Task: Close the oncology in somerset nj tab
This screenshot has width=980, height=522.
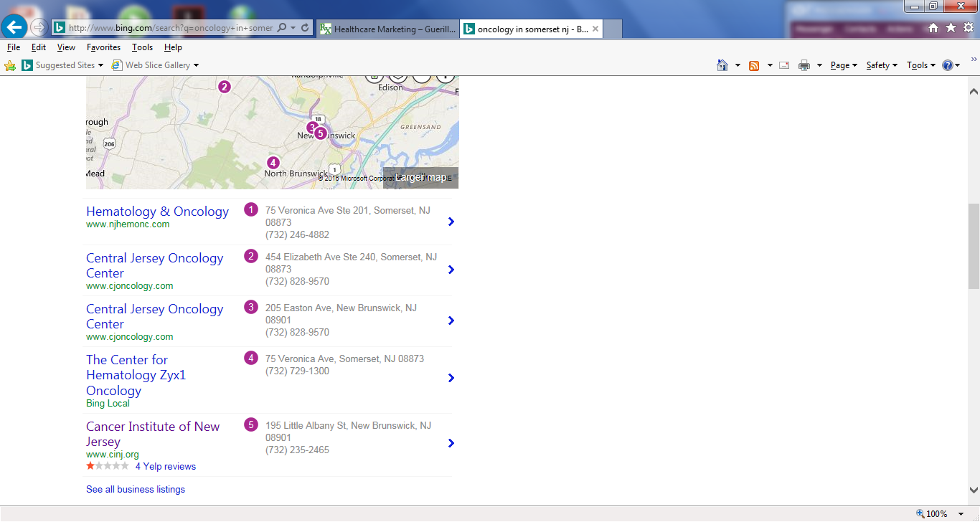Action: 595,29
